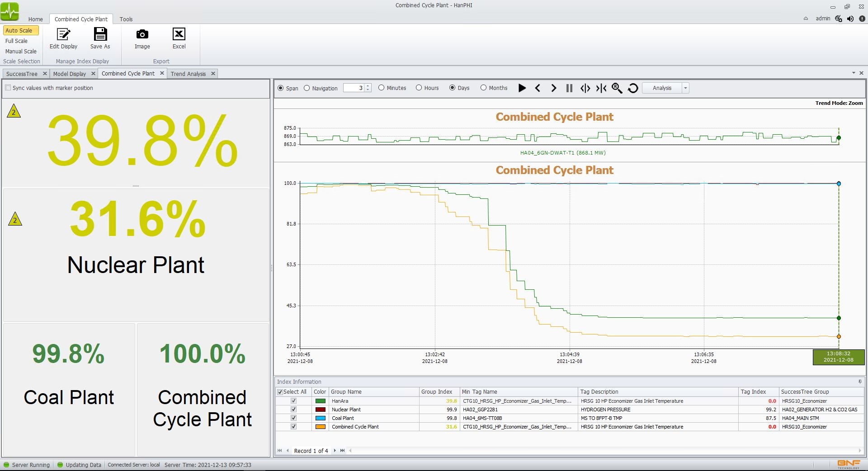The image size is (868, 471).
Task: Open the Combined Cycle Plant index tile
Action: pyautogui.click(x=203, y=390)
